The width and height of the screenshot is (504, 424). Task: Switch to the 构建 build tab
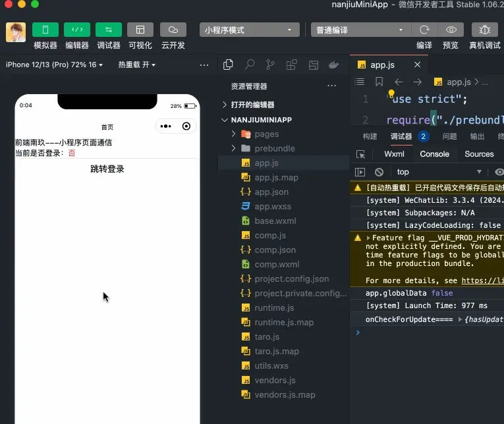pyautogui.click(x=370, y=136)
